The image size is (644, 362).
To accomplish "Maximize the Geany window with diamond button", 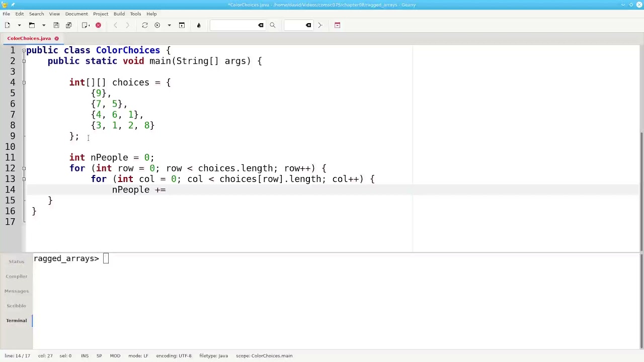I will click(x=631, y=5).
